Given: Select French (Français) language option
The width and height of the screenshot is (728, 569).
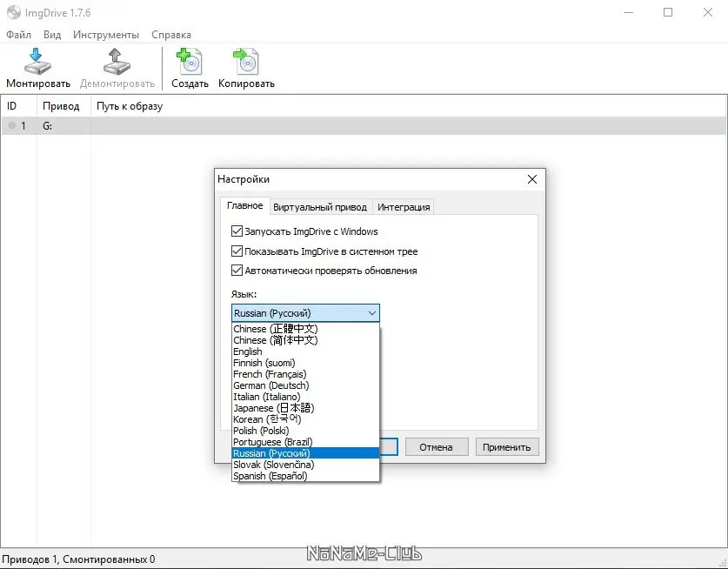Looking at the screenshot, I should coord(305,374).
